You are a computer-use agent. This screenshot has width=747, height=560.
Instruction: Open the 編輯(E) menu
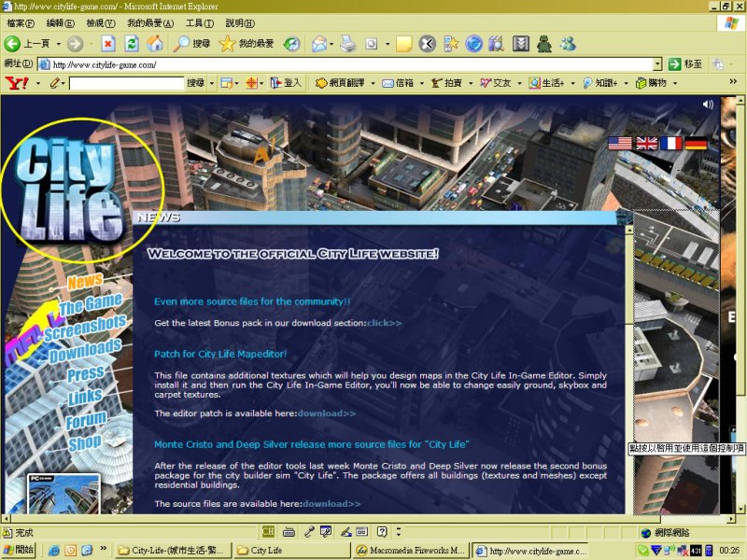click(x=60, y=22)
